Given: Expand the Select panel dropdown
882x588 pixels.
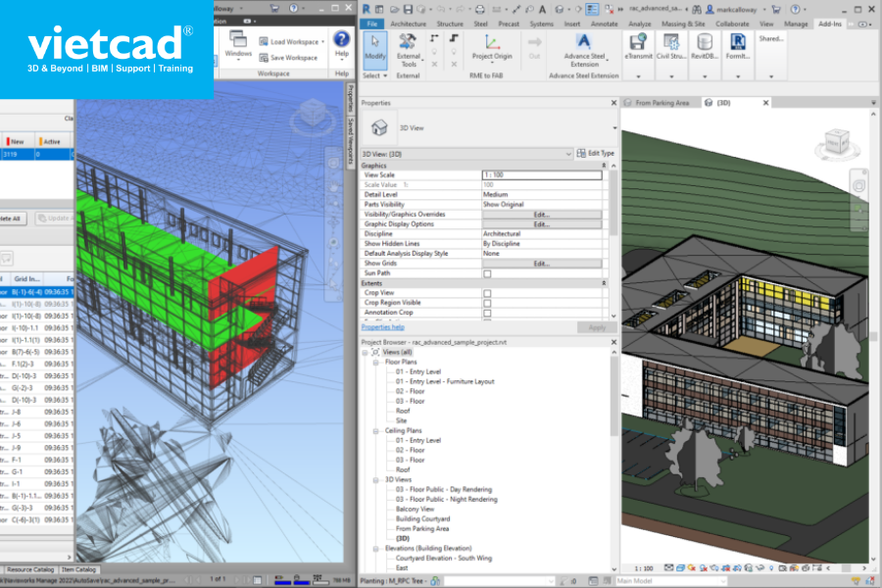Looking at the screenshot, I should (x=375, y=75).
